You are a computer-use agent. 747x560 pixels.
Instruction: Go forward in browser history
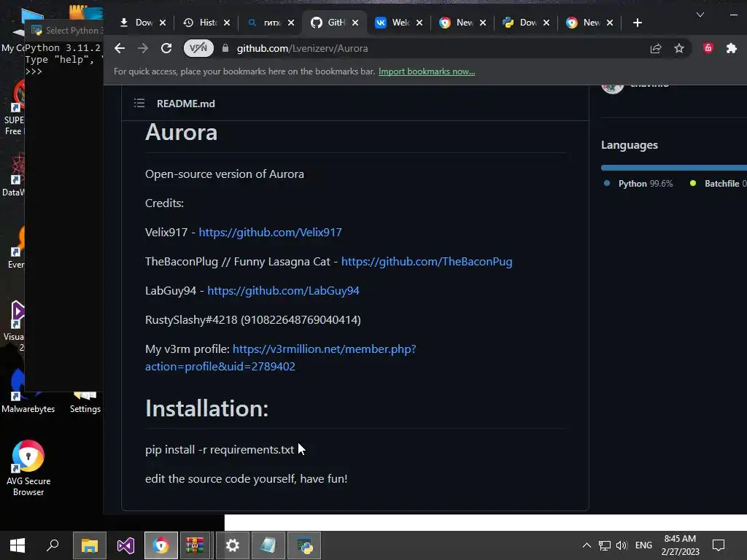tap(143, 48)
